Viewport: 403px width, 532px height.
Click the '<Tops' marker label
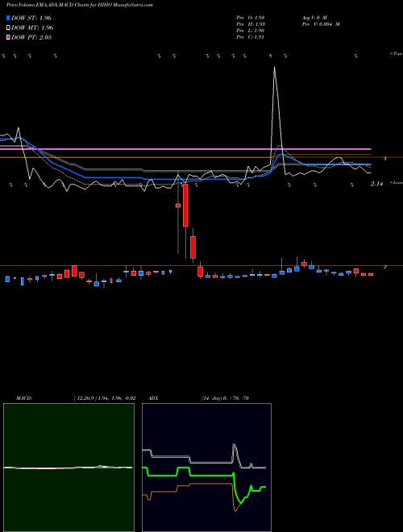tap(396, 54)
